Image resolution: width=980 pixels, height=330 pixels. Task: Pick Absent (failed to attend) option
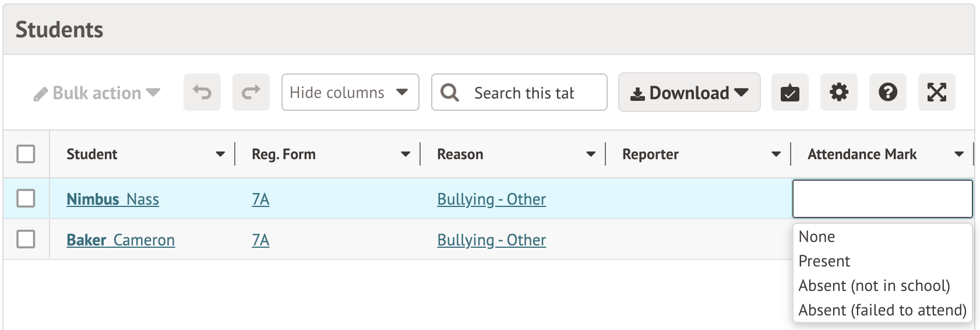tap(882, 310)
